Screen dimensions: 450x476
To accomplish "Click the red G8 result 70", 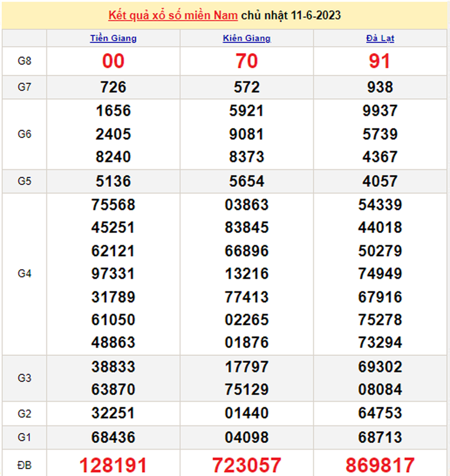I will (247, 61).
